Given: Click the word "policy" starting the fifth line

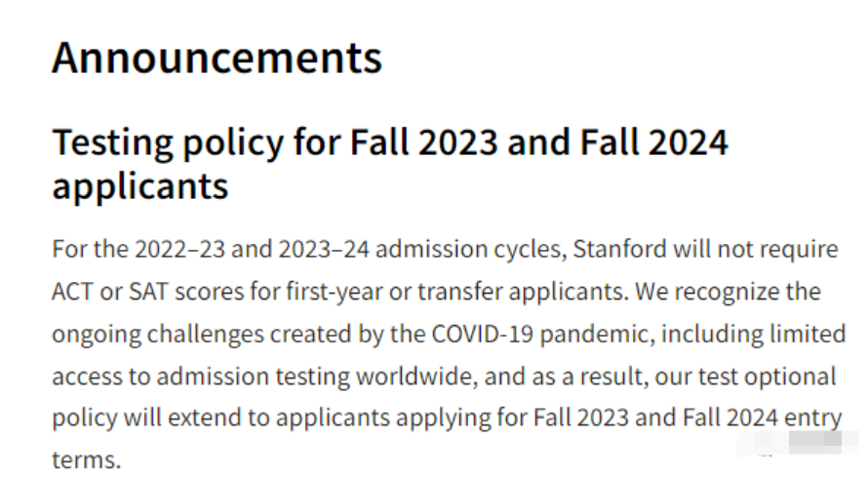Looking at the screenshot, I should click(85, 418).
